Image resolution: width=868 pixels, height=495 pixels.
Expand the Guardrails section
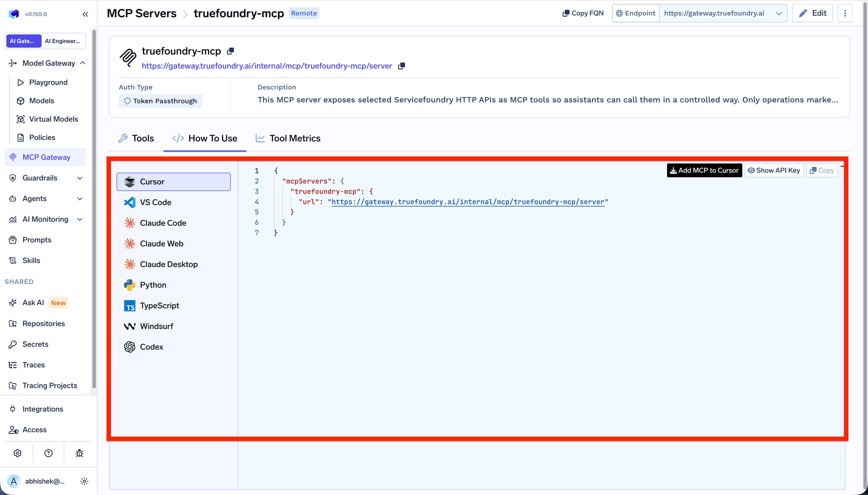tap(80, 178)
